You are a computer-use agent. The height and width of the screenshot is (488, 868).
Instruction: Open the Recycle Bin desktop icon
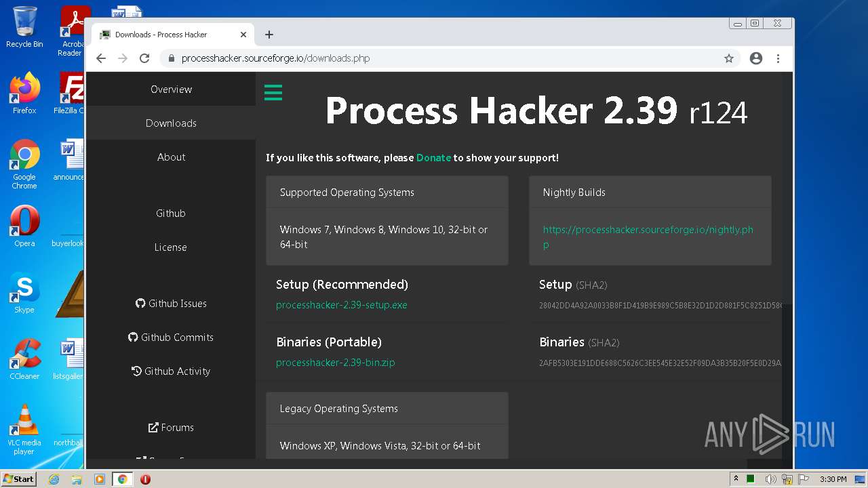[x=24, y=27]
